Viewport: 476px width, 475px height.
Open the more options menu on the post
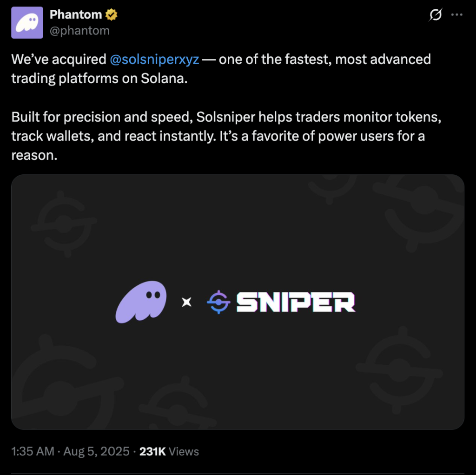(x=457, y=14)
